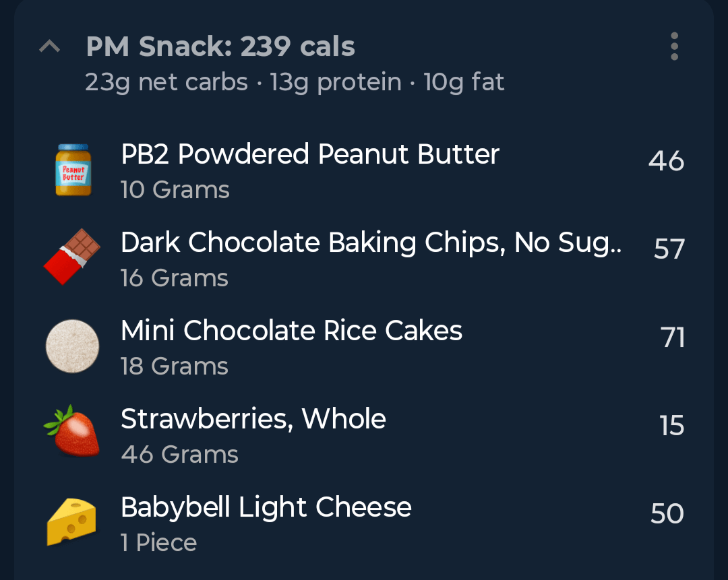Tap the strawberry icon
728x580 pixels.
(72, 432)
